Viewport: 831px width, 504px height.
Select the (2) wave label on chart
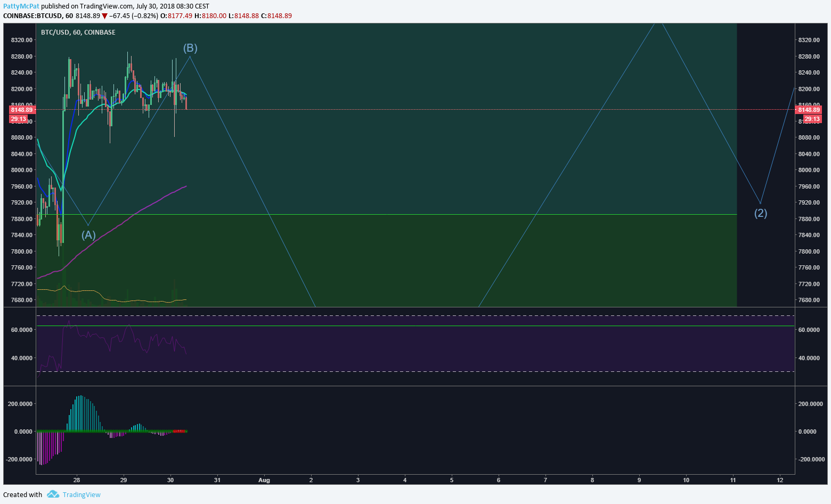pyautogui.click(x=760, y=213)
